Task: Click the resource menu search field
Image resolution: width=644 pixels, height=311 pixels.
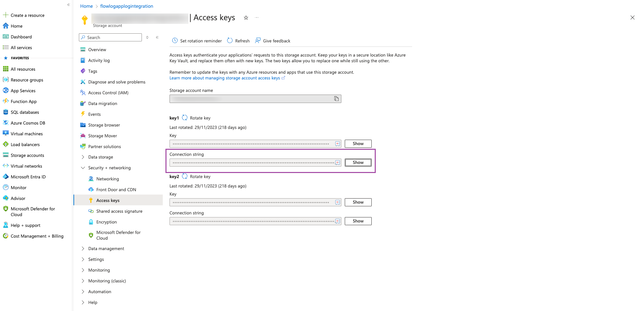Action: 110,37
